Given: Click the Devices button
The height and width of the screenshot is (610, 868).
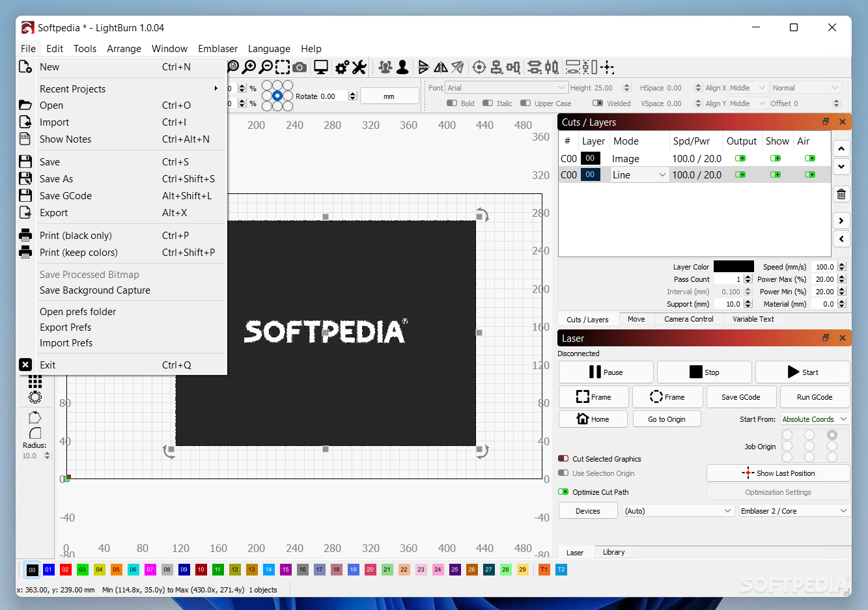Looking at the screenshot, I should 588,511.
